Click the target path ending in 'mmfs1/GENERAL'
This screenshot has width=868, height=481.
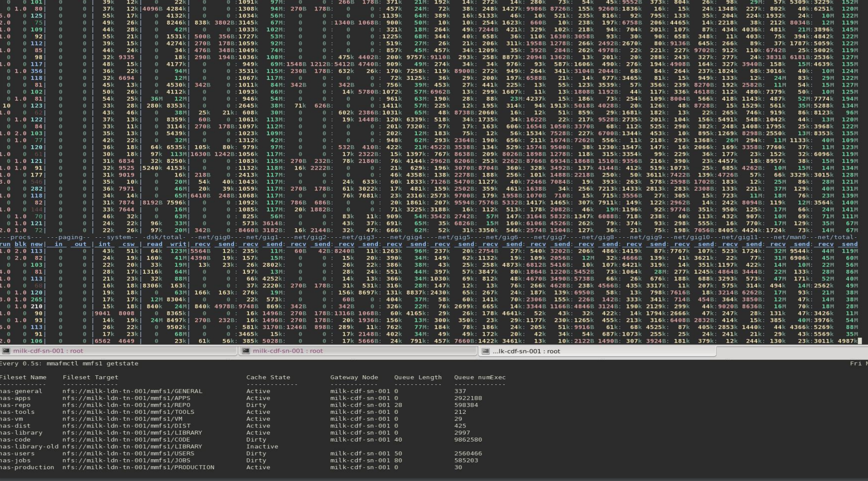pos(132,391)
